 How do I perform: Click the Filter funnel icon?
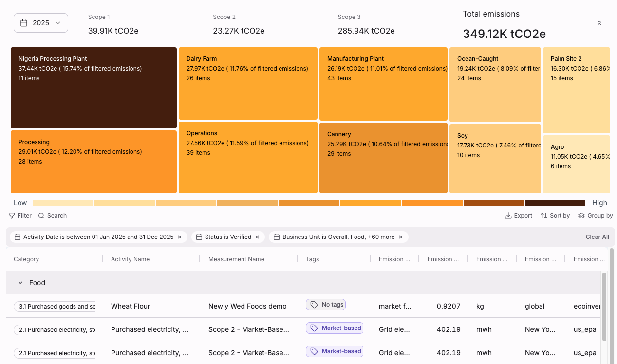point(12,216)
